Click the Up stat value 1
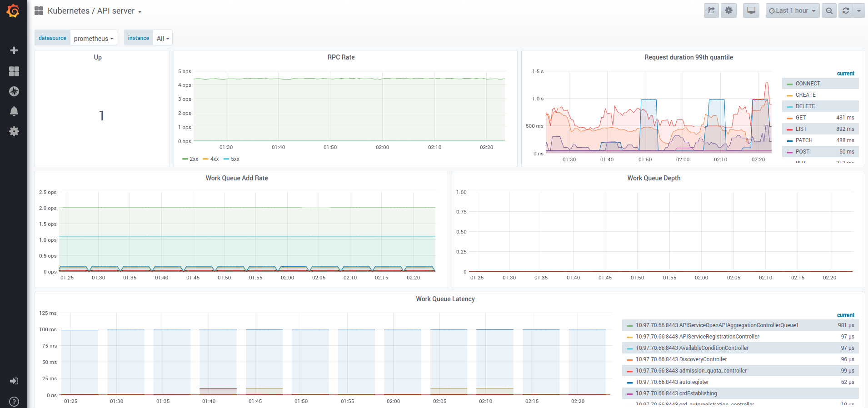The width and height of the screenshot is (868, 408). coord(102,116)
